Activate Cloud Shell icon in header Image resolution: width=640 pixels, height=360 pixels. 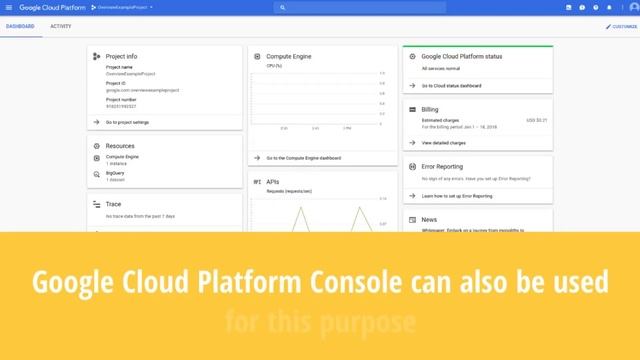[x=569, y=7]
